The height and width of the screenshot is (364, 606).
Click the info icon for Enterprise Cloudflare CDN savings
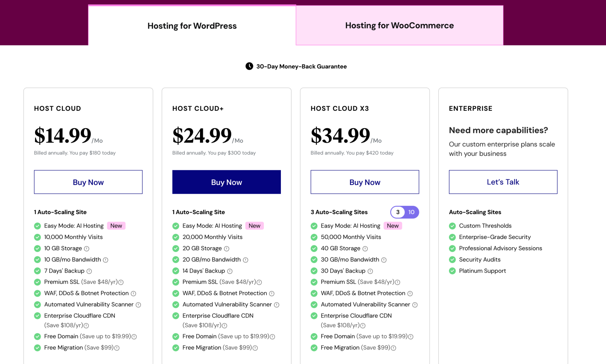point(86,325)
